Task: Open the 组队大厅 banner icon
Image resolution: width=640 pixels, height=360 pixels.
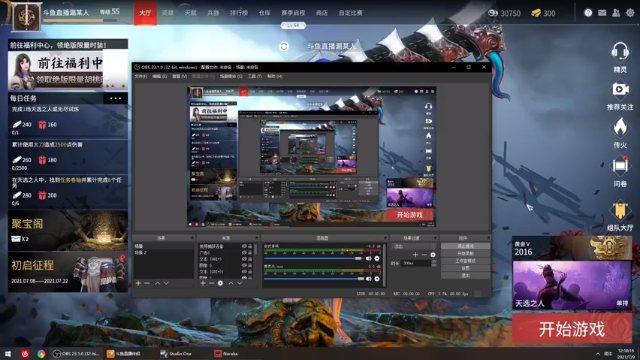Action: point(620,210)
